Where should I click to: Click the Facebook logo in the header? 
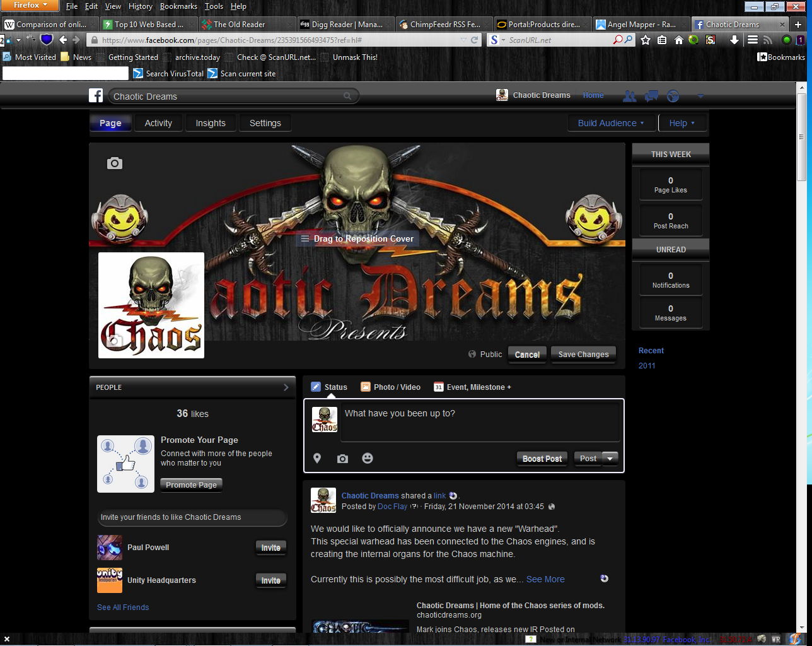click(96, 96)
